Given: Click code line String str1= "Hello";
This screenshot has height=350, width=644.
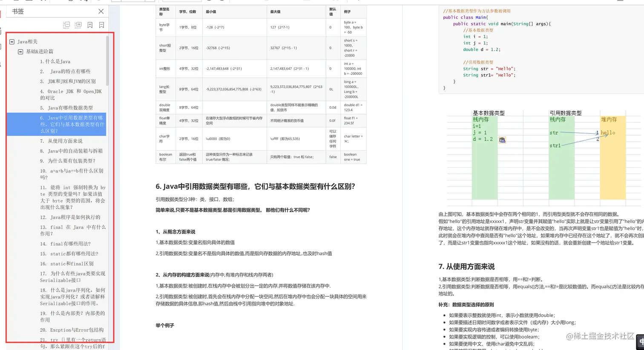Looking at the screenshot, I should (x=489, y=75).
